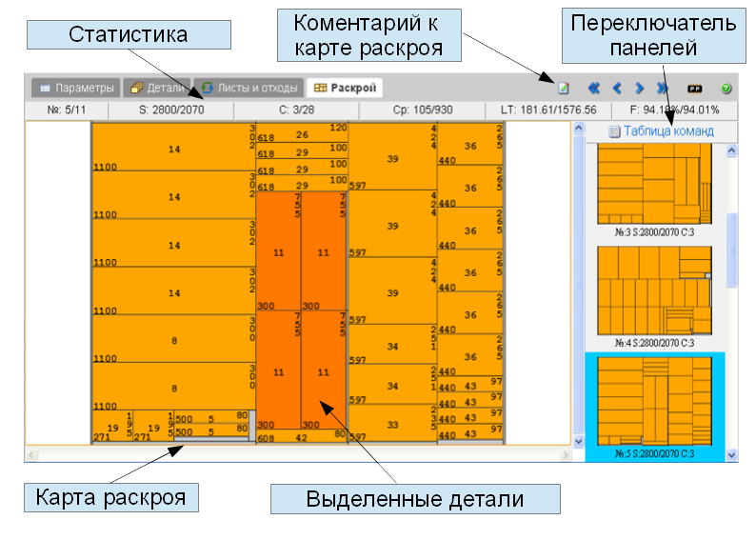This screenshot has width=756, height=540.
Task: Select highlighted thumbnail №:5 S:2800/2070 C:3
Action: coord(655,407)
